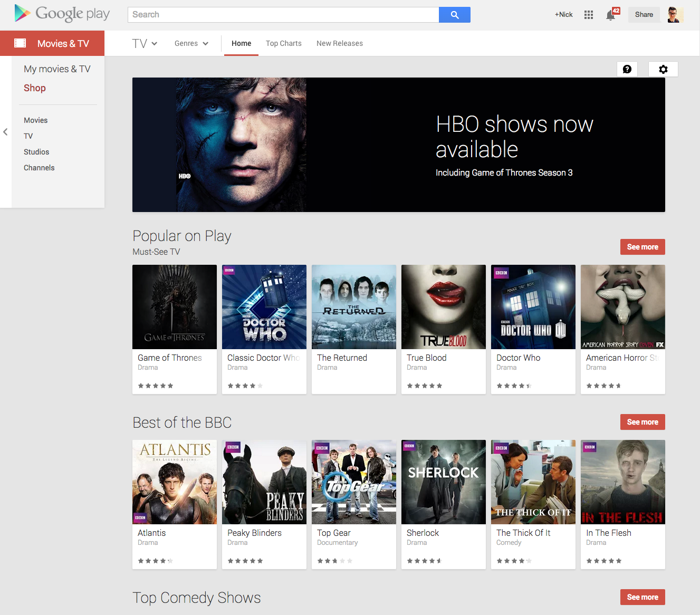
Task: Open the True Blood poster
Action: click(444, 307)
